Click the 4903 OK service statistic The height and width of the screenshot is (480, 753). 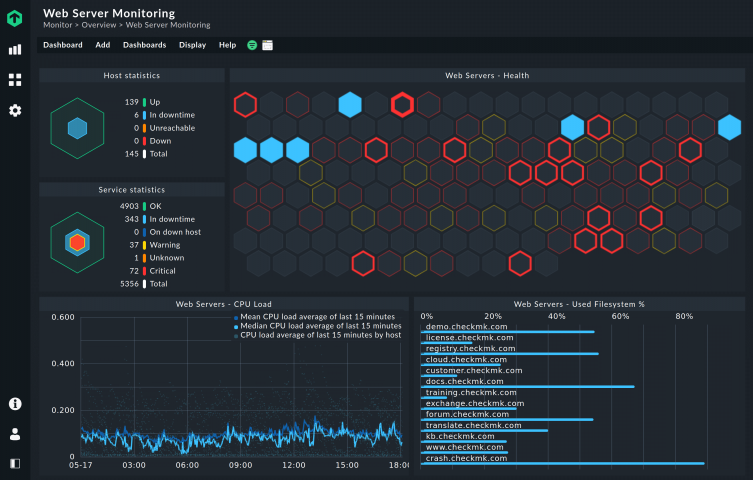(x=141, y=206)
